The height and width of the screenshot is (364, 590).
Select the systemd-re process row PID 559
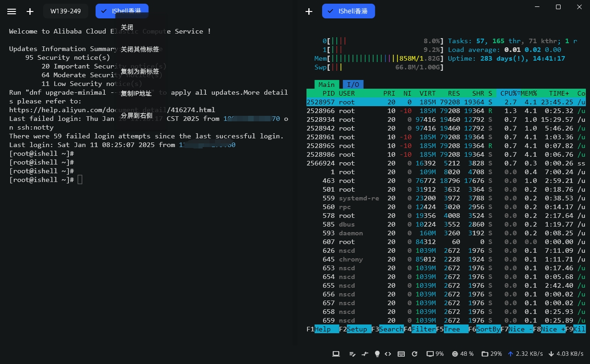coord(446,198)
